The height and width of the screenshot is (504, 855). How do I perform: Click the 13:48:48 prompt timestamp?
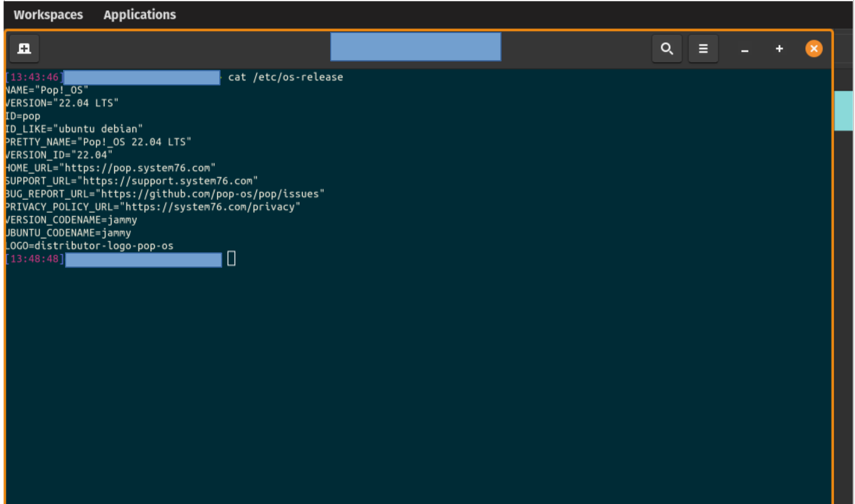(34, 259)
